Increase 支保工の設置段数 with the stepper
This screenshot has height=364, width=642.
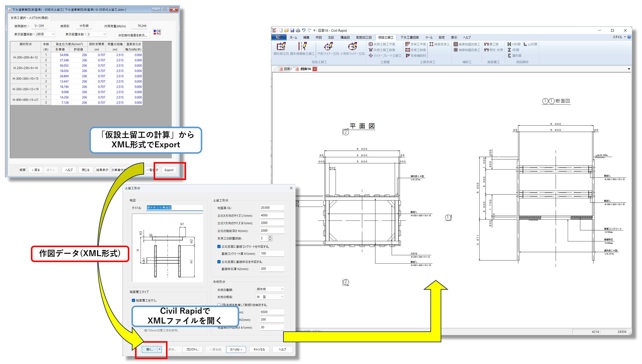pos(270,236)
